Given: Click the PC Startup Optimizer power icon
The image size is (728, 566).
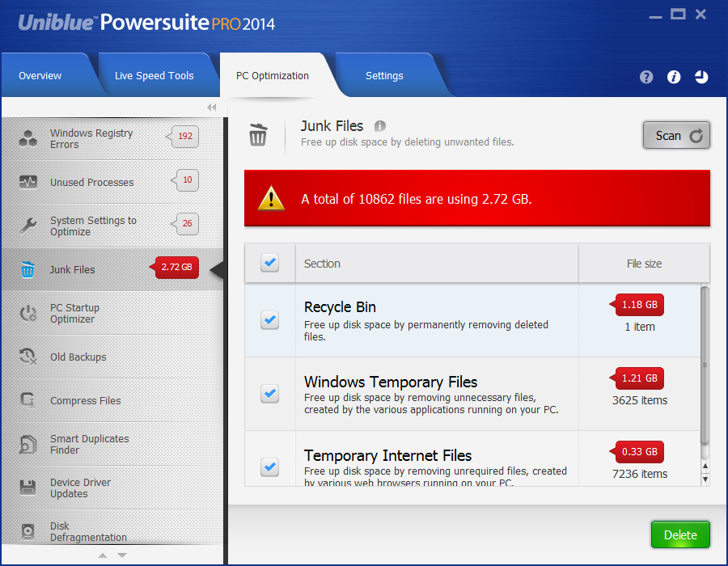Looking at the screenshot, I should pos(28,313).
